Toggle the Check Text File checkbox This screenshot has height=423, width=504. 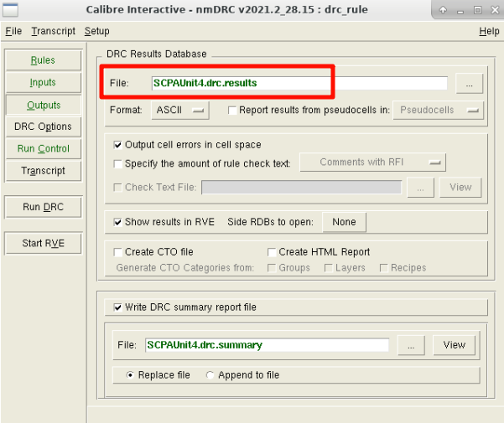pyautogui.click(x=117, y=188)
